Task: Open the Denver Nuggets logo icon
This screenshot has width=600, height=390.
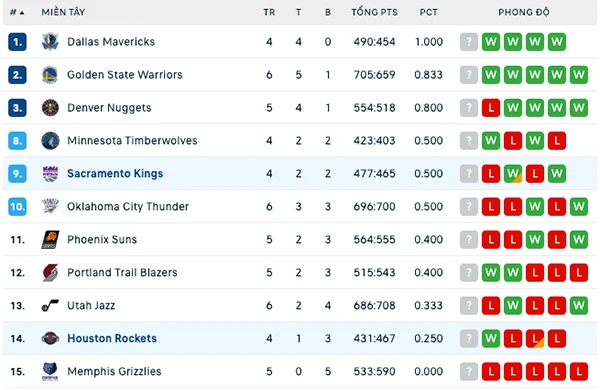Action: [x=50, y=108]
